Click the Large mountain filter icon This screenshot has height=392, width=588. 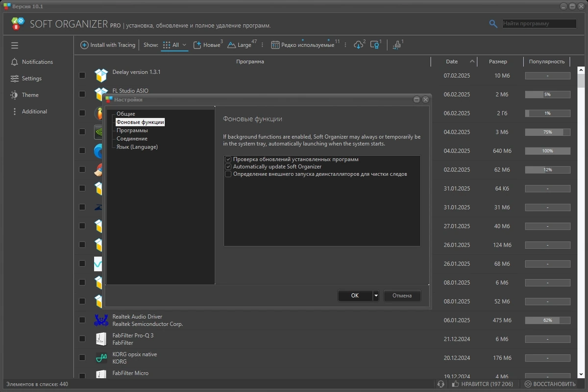click(x=232, y=45)
